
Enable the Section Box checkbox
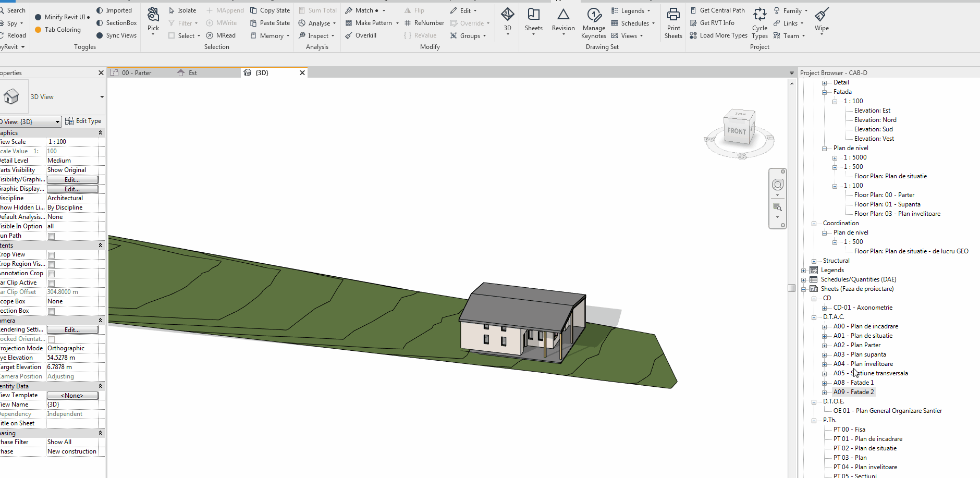51,311
